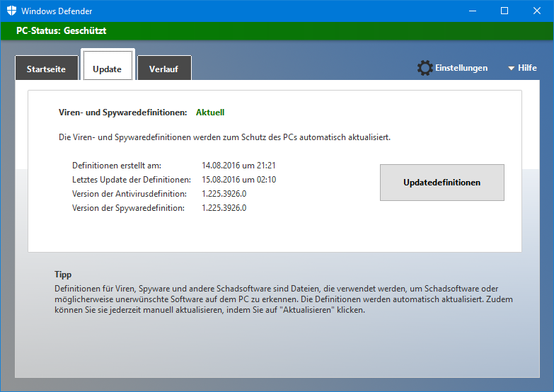
Task: Click the 'Tipp' heading
Action: 63,275
